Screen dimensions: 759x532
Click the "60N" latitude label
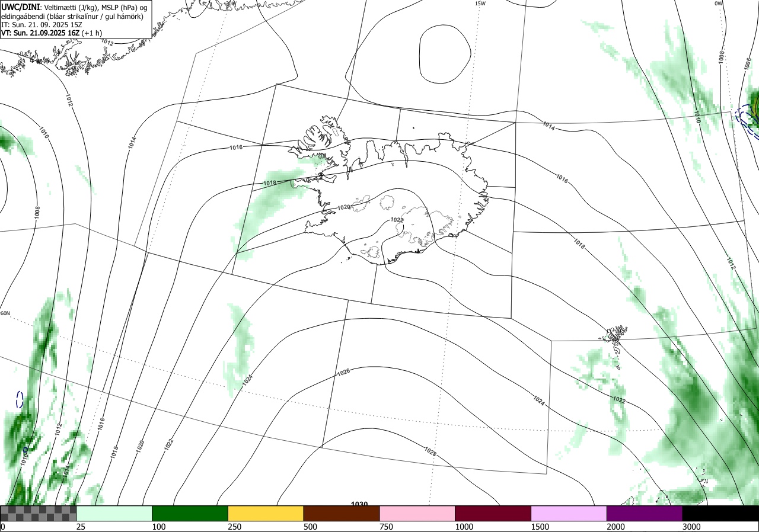pos(5,313)
